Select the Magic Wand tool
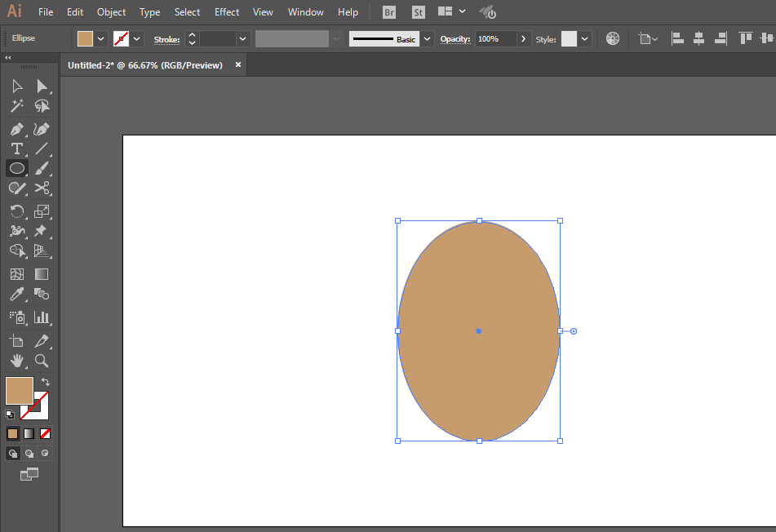The height and width of the screenshot is (532, 776). (x=16, y=106)
